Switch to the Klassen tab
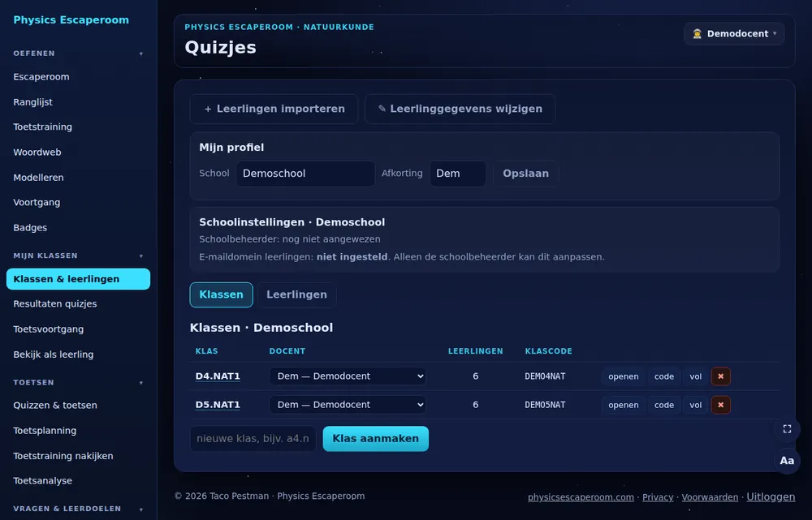This screenshot has height=520, width=812. click(221, 294)
